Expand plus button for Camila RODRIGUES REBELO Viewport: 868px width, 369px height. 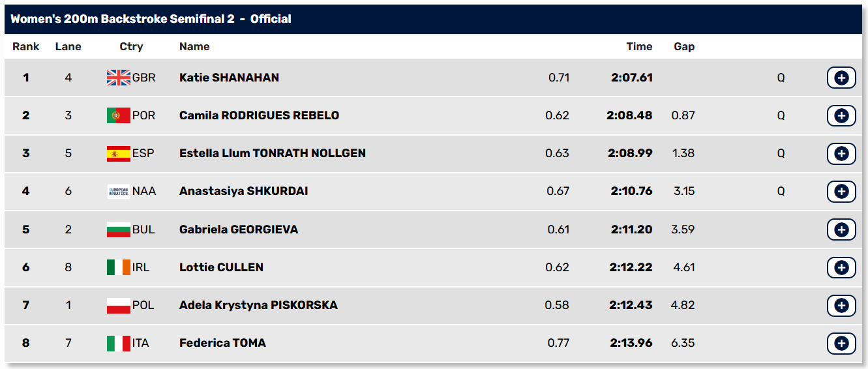coord(841,115)
